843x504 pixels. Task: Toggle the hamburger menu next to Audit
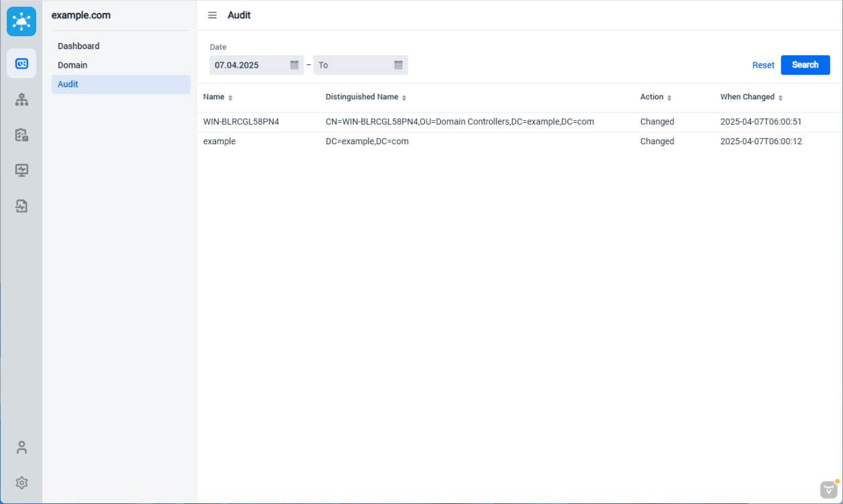pyautogui.click(x=212, y=15)
